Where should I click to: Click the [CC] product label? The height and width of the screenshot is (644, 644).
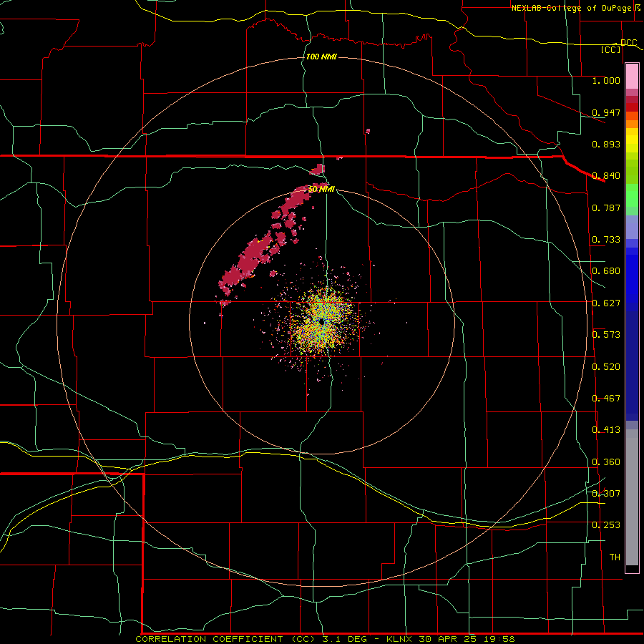tap(610, 49)
